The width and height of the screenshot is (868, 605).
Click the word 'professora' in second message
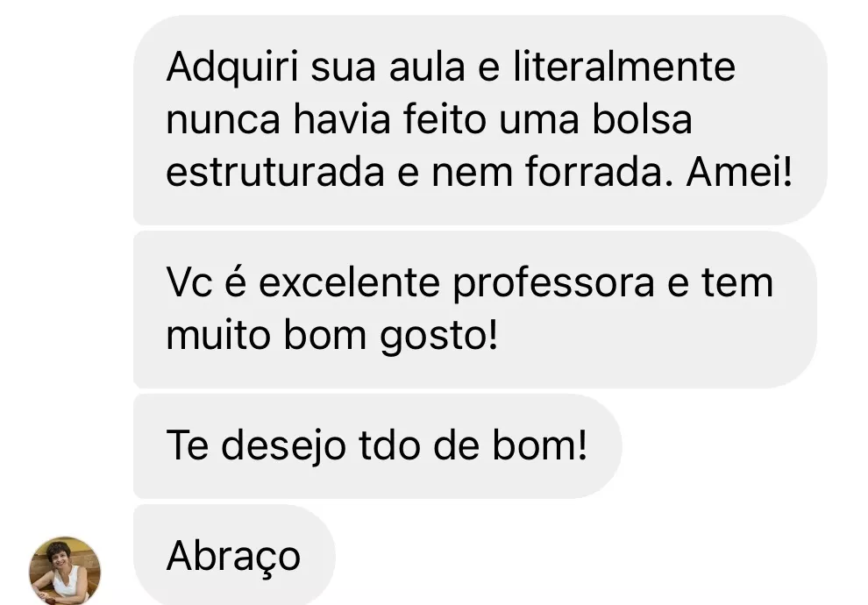click(553, 285)
